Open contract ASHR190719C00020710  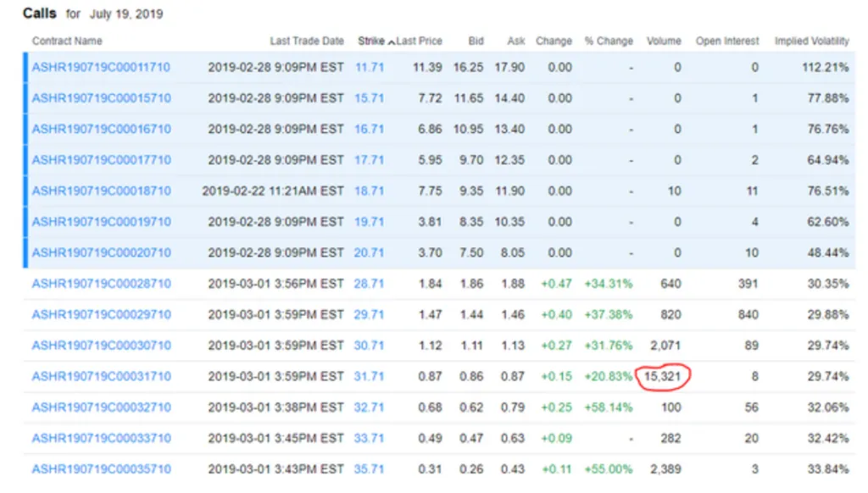pos(101,252)
